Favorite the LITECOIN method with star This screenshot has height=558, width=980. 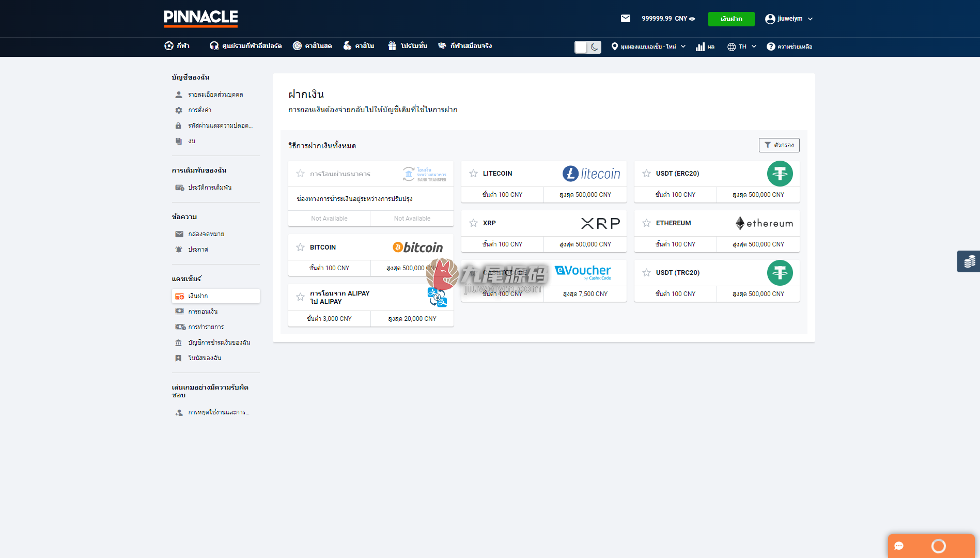(473, 174)
